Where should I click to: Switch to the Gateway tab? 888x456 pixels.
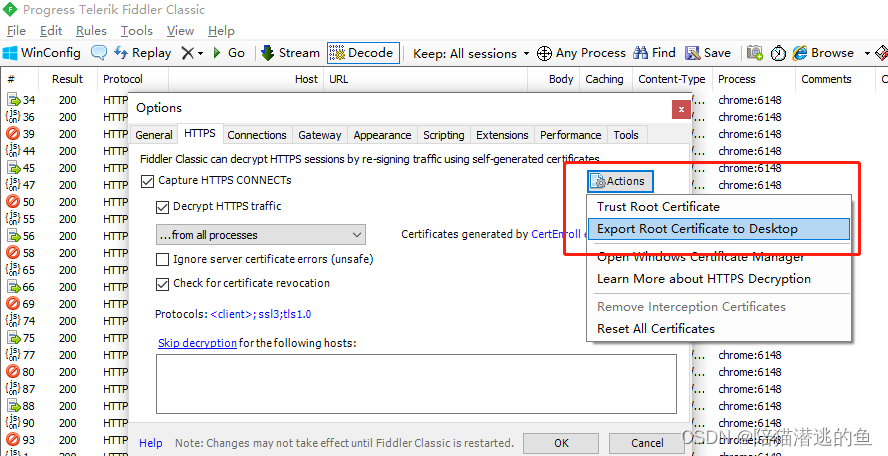(x=319, y=135)
